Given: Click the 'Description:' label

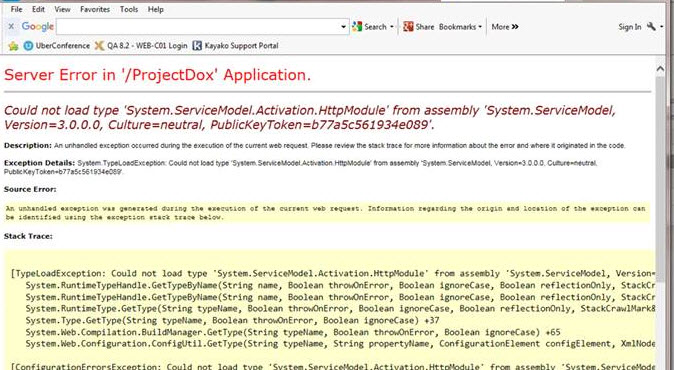Looking at the screenshot, I should point(28,146).
